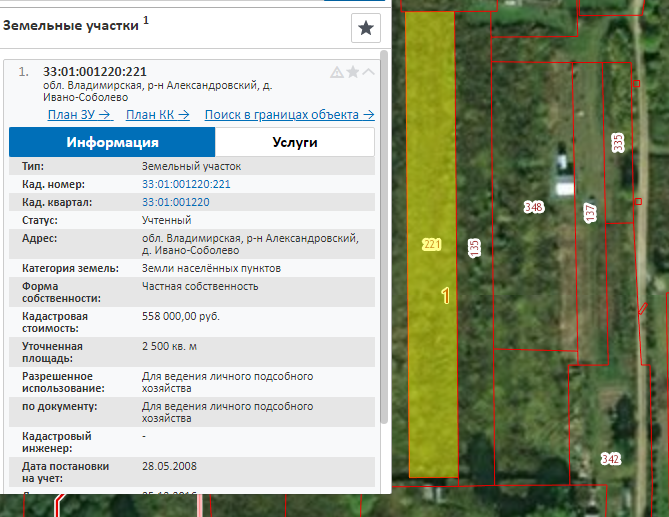The width and height of the screenshot is (669, 517).
Task: Click the по документу label
Action: point(60,407)
